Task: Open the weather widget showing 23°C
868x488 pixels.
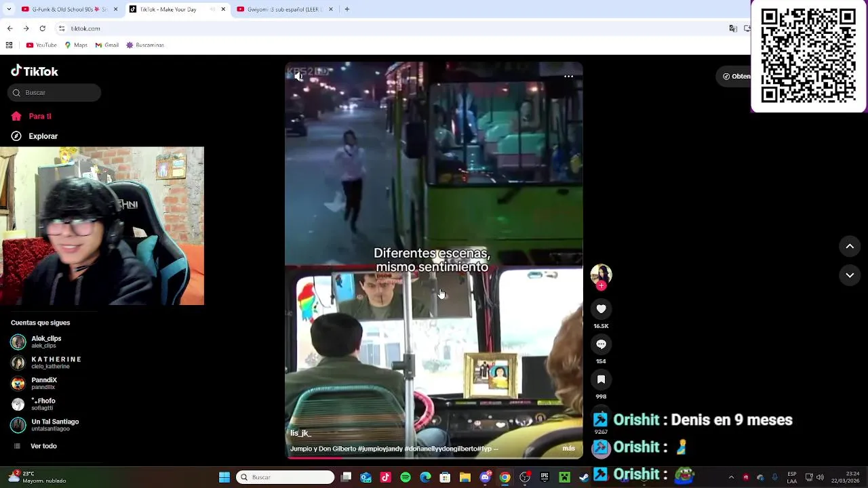Action: (37, 477)
